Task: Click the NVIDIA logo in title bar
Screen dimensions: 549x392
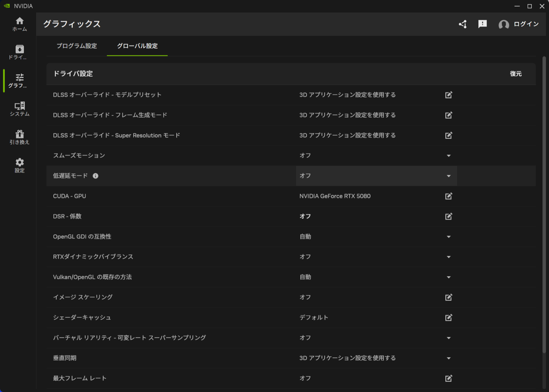Action: click(x=7, y=6)
